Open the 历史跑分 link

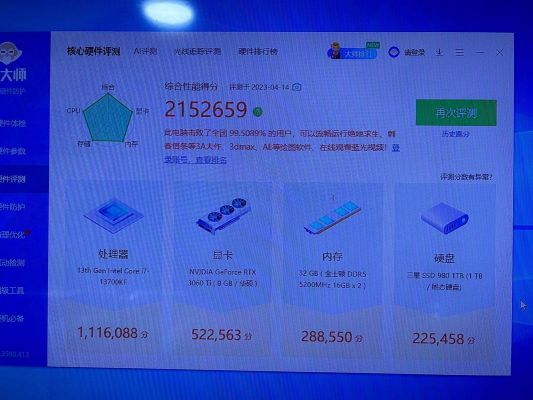pos(455,134)
